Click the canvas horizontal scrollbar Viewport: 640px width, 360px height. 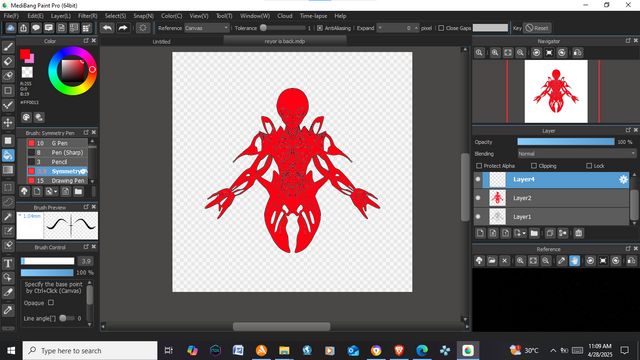pyautogui.click(x=281, y=327)
